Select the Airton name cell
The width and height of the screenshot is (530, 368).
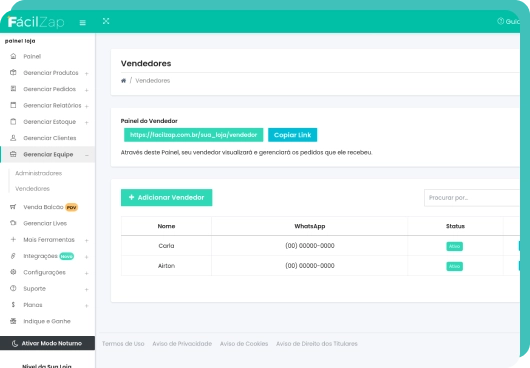166,266
